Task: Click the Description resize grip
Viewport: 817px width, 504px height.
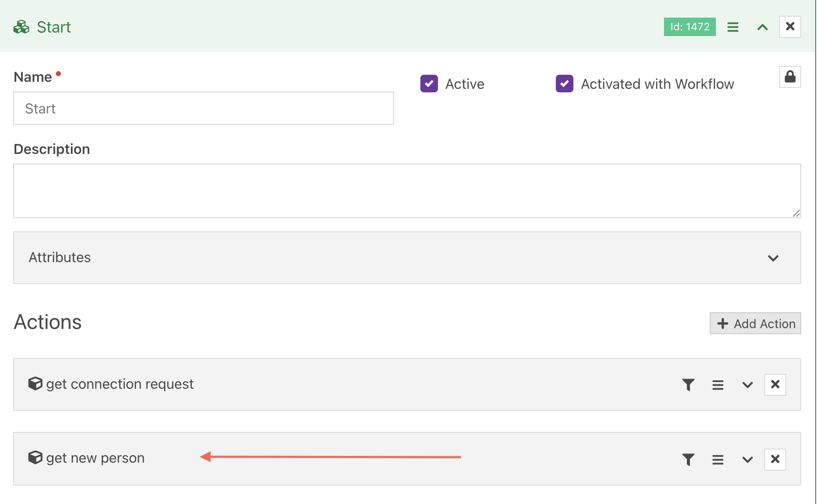Action: tap(796, 213)
